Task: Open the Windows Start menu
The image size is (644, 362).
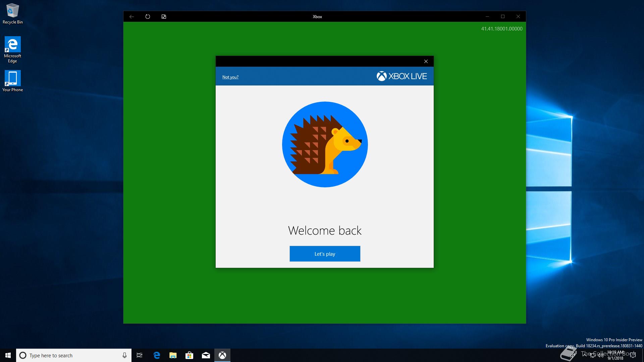Action: point(8,355)
